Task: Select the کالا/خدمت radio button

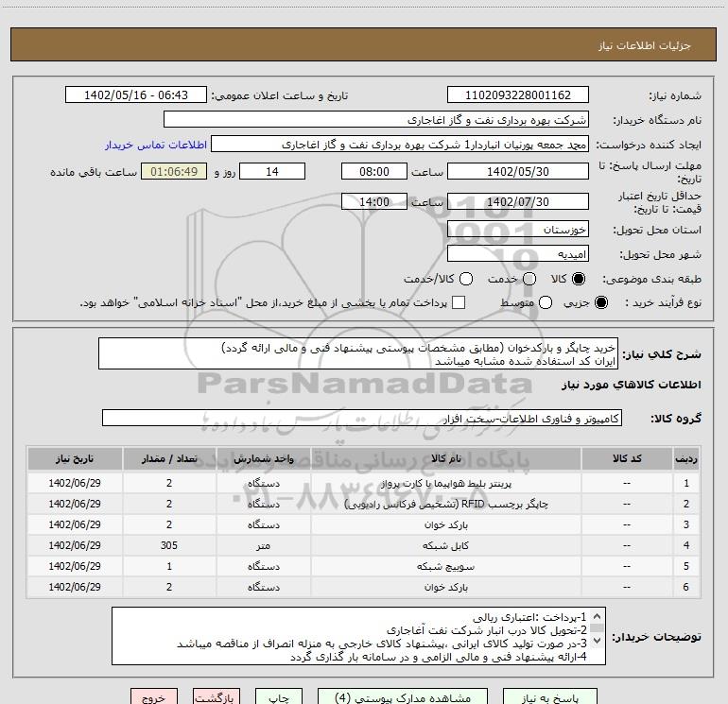Action: point(466,279)
